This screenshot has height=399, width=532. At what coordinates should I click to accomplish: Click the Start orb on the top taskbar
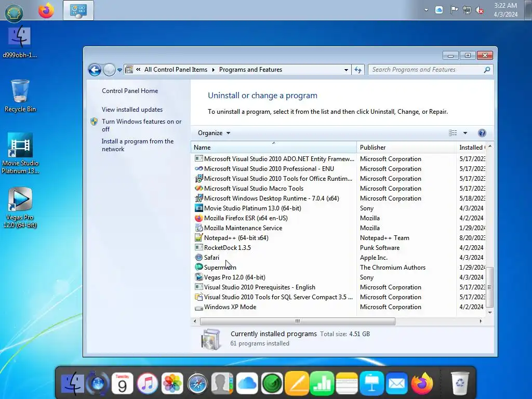point(14,12)
